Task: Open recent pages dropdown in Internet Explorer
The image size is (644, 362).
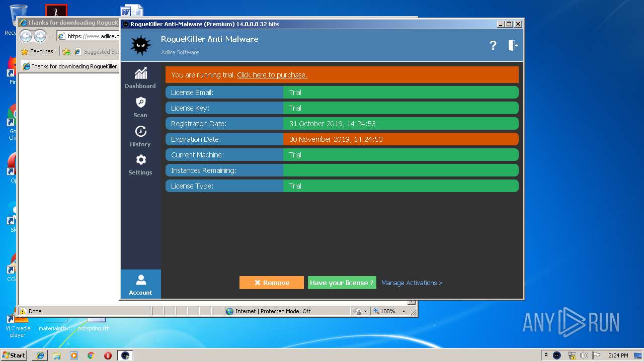Action: pyautogui.click(x=51, y=36)
